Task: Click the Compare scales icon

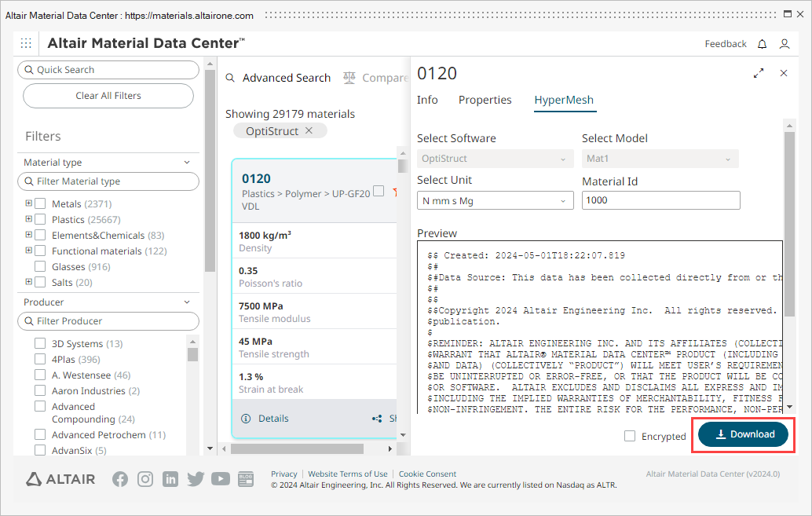Action: [x=349, y=78]
